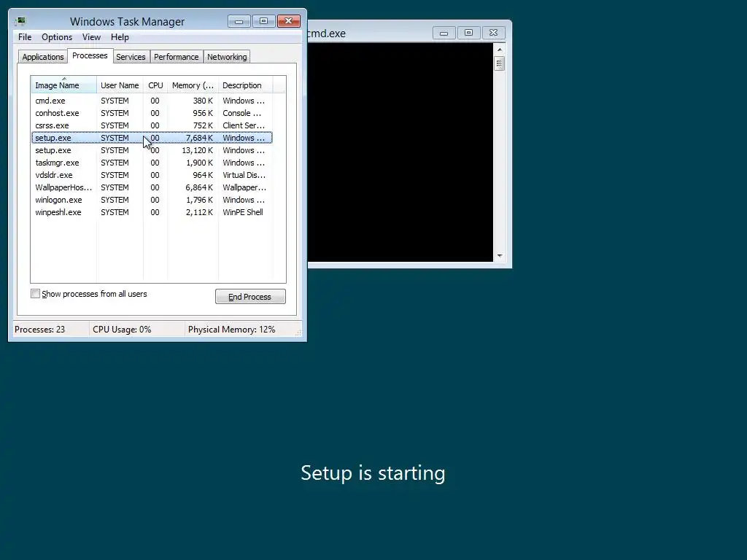Select the cmd.exe process row
Viewport: 747px width, 560px height.
point(152,101)
